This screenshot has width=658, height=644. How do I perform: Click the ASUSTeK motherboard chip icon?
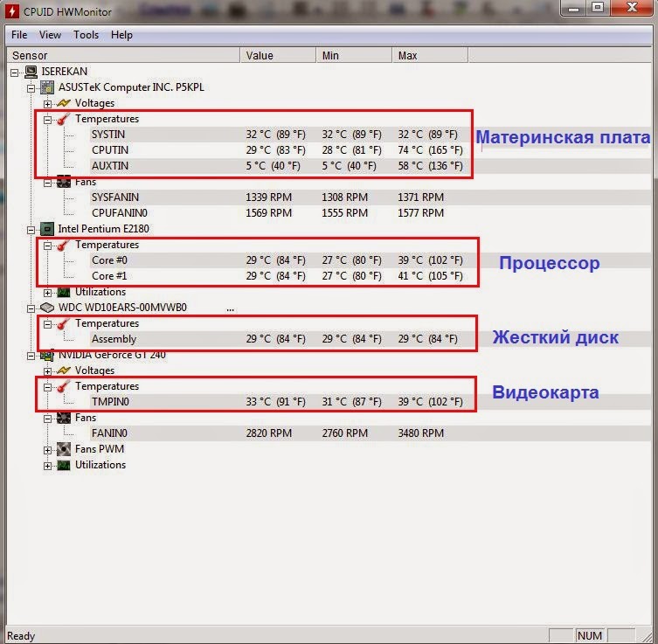[x=47, y=87]
